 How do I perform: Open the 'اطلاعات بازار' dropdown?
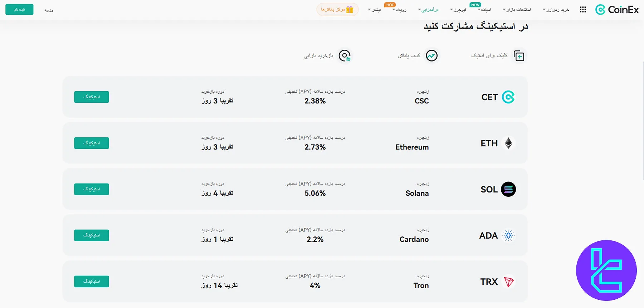[x=517, y=10]
